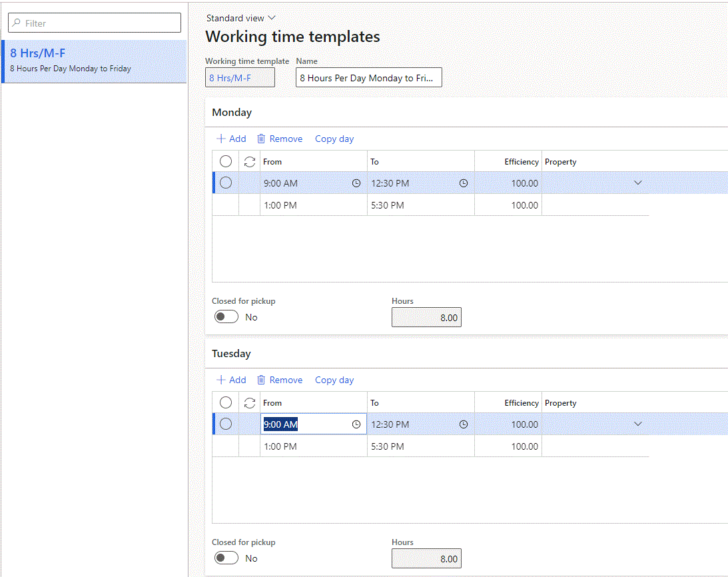Click the Name field containing 8 Hours Per Day
Screen dimensions: 728x577
(x=368, y=77)
